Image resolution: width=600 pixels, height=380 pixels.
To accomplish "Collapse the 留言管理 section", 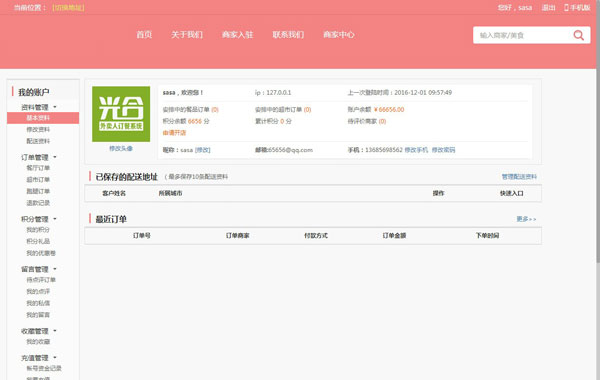I will pyautogui.click(x=39, y=269).
